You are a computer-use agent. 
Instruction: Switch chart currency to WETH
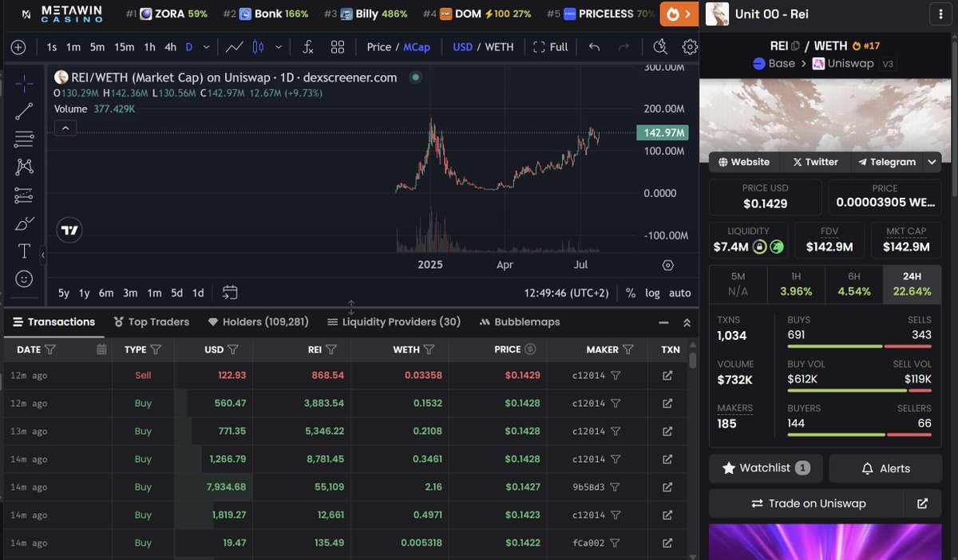pyautogui.click(x=500, y=47)
